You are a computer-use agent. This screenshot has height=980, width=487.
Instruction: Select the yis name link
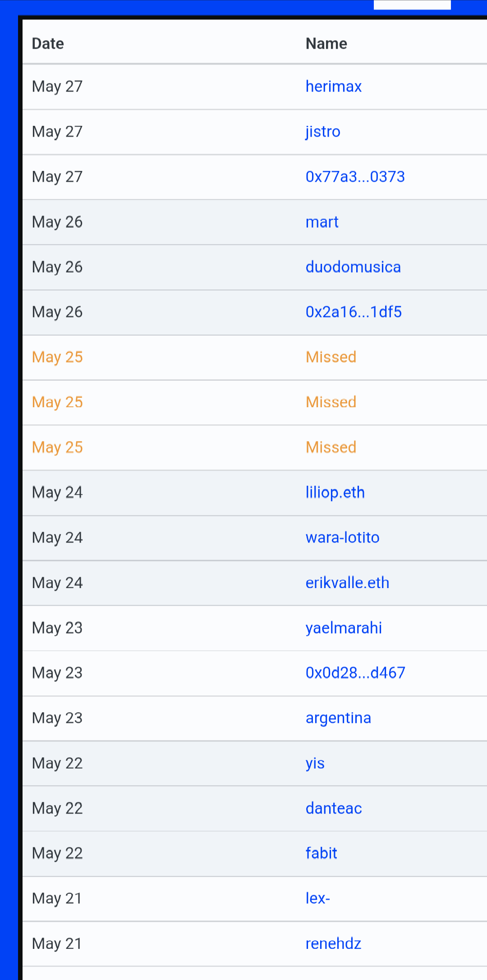315,763
